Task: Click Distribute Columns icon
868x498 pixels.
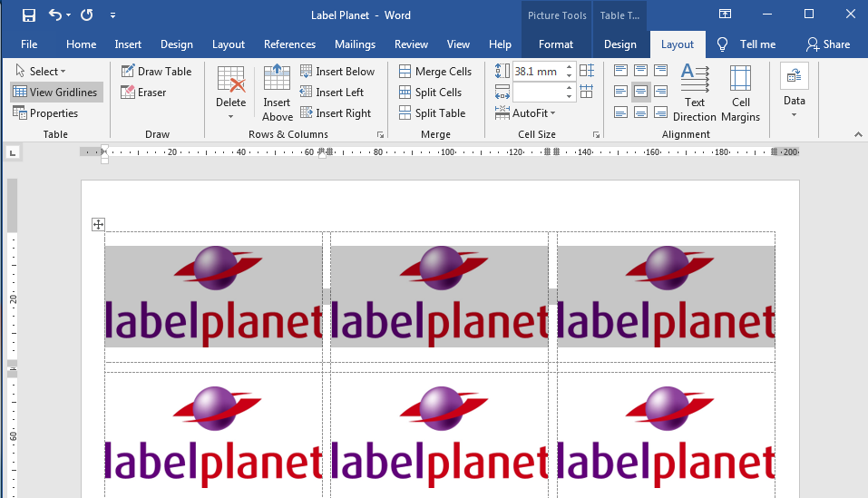Action: click(x=587, y=92)
